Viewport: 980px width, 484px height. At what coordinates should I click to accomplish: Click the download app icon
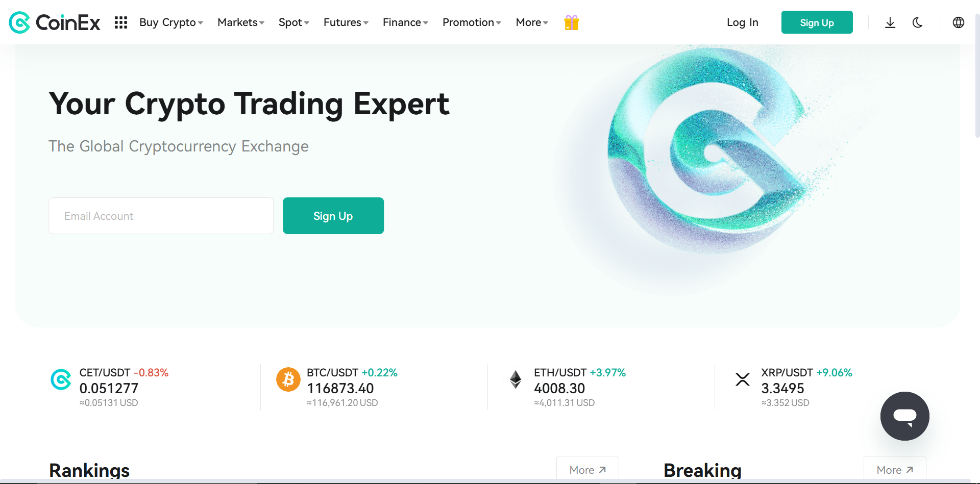pyautogui.click(x=890, y=22)
